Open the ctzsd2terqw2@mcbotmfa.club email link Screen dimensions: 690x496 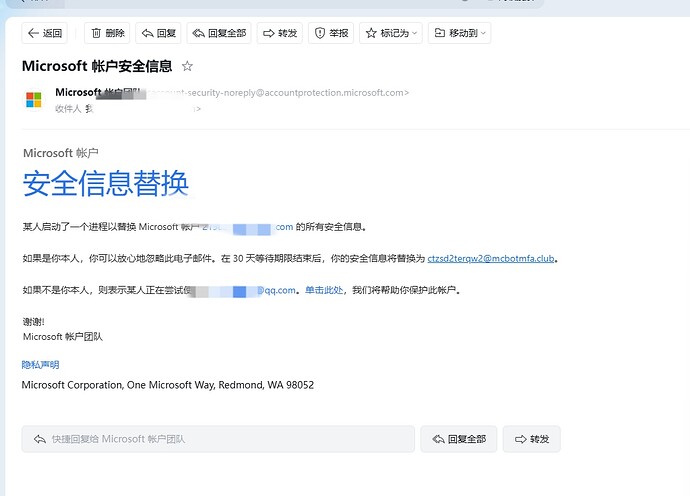[x=491, y=258]
